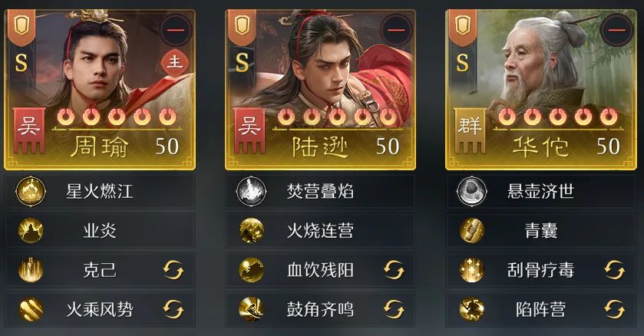This screenshot has height=336, width=644.
Task: Remove 华佗 with the minus button
Action: tap(617, 30)
